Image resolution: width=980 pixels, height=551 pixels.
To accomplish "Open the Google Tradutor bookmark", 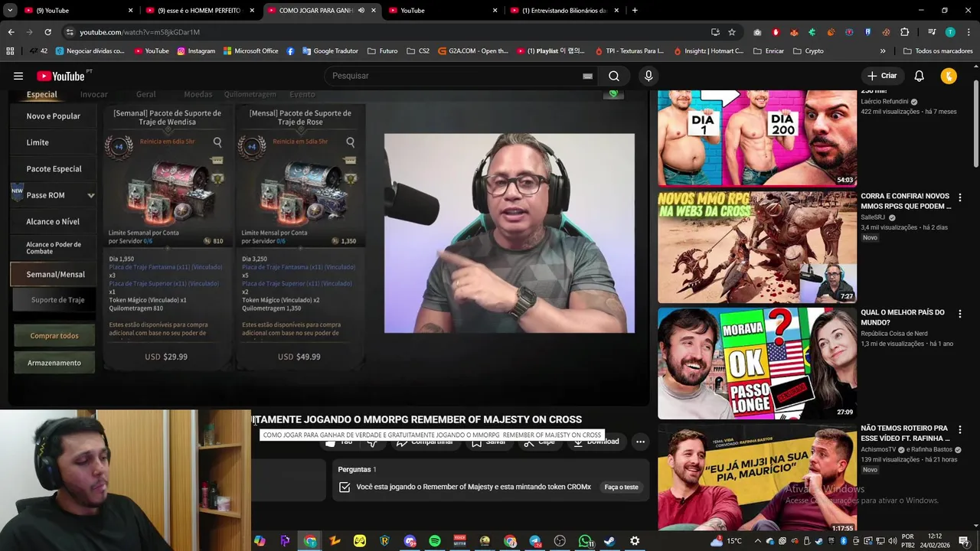I will tap(330, 51).
